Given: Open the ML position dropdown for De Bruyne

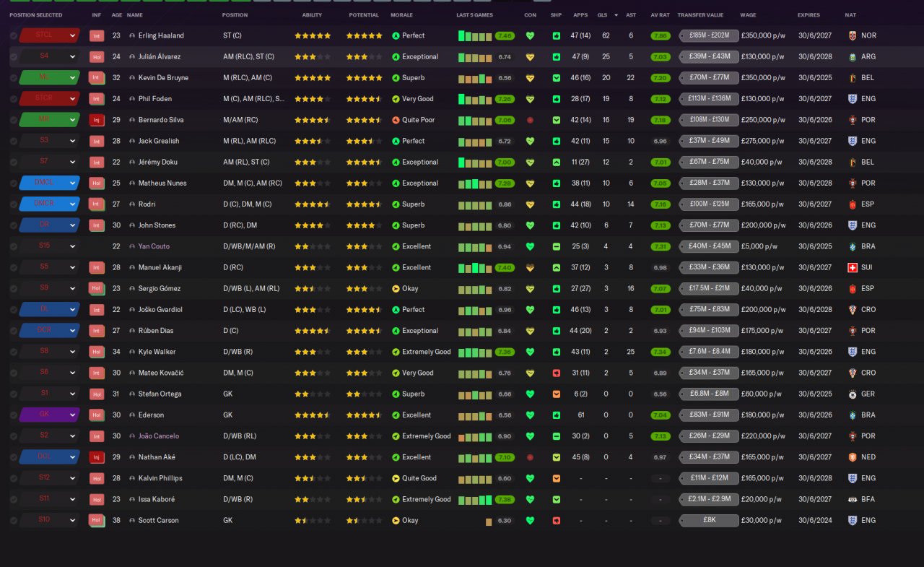Looking at the screenshot, I should (x=49, y=78).
